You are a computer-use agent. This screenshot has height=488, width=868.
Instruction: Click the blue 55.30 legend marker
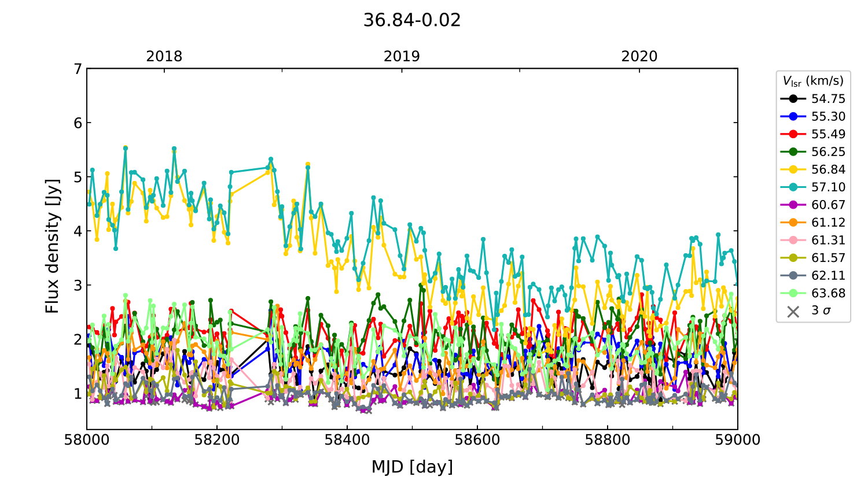coord(793,117)
